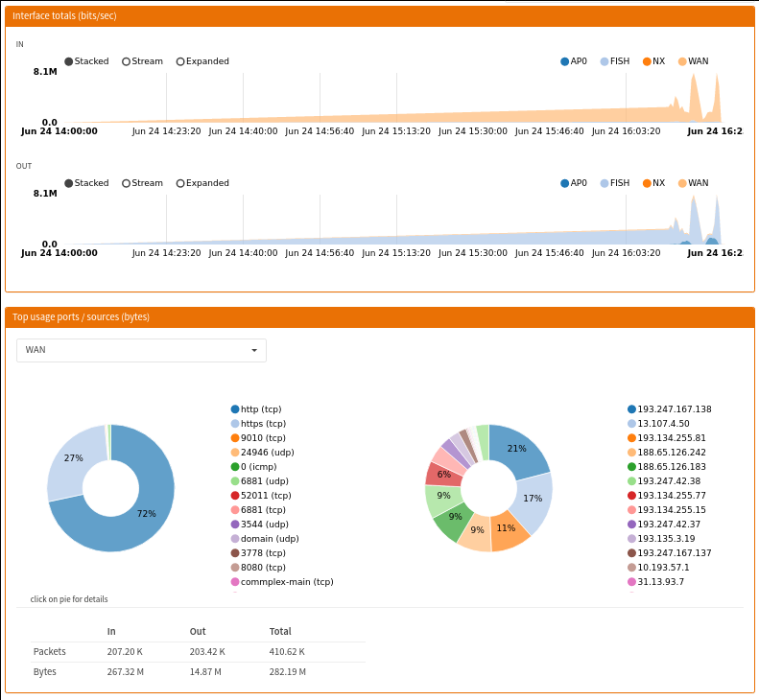Click Packets Out value 203.42 K
Image resolution: width=759 pixels, height=700 pixels.
207,652
